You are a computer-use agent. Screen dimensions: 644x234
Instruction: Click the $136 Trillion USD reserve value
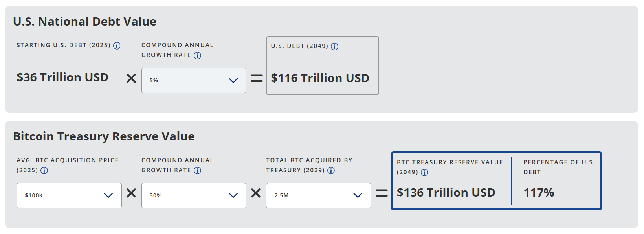446,193
